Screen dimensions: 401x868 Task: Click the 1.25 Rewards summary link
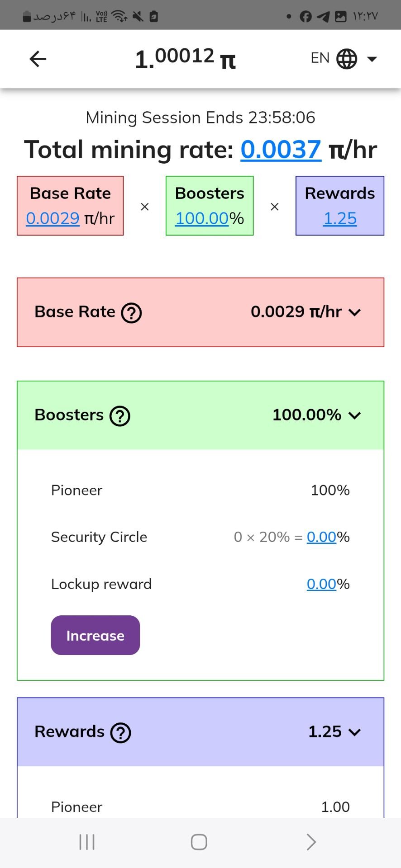[340, 218]
